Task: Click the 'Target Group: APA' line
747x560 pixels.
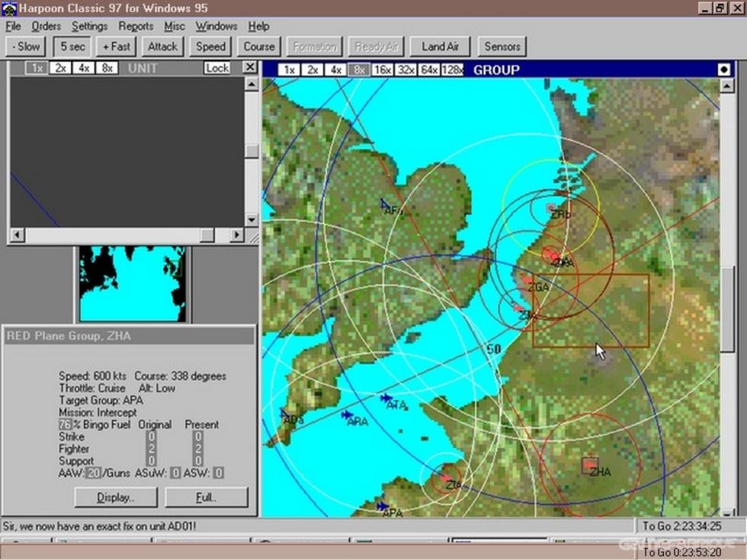Action: 101,400
